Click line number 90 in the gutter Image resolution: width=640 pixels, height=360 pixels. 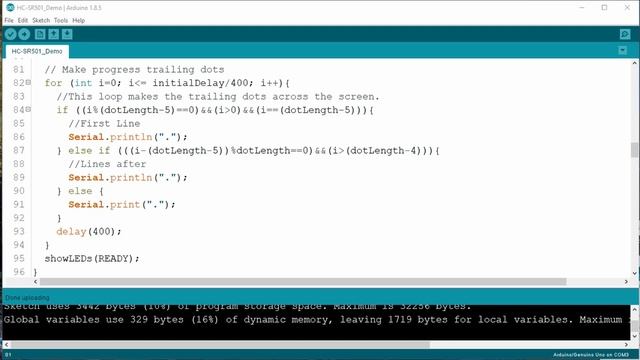[x=19, y=191]
